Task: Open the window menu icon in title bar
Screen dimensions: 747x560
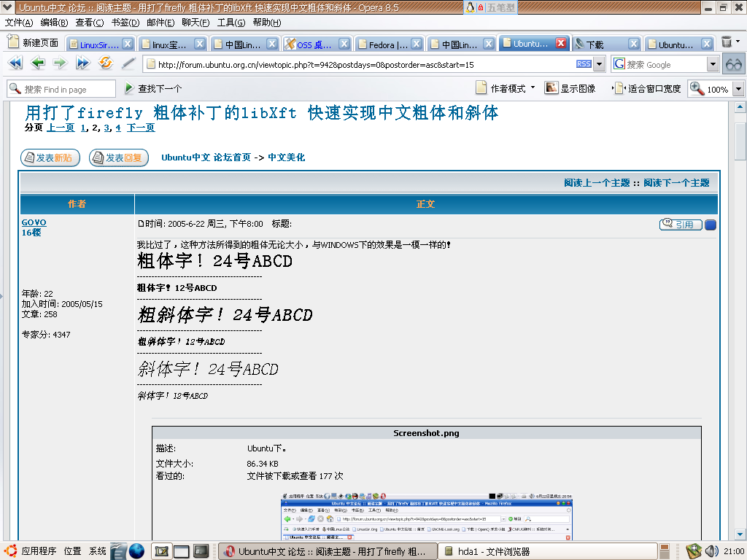Action: pyautogui.click(x=7, y=7)
